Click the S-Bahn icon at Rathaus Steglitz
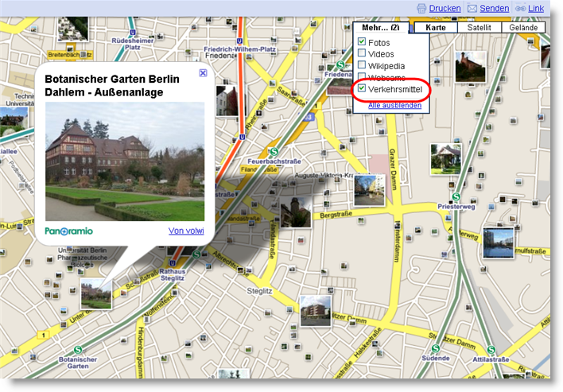Viewport: 563px width, 392px height. pyautogui.click(x=196, y=254)
